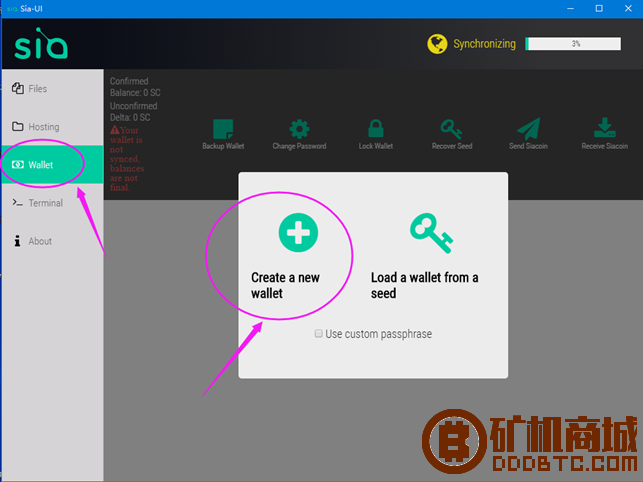Maximize the Sia-UI window
Viewport: 643px width, 482px height.
click(x=599, y=9)
